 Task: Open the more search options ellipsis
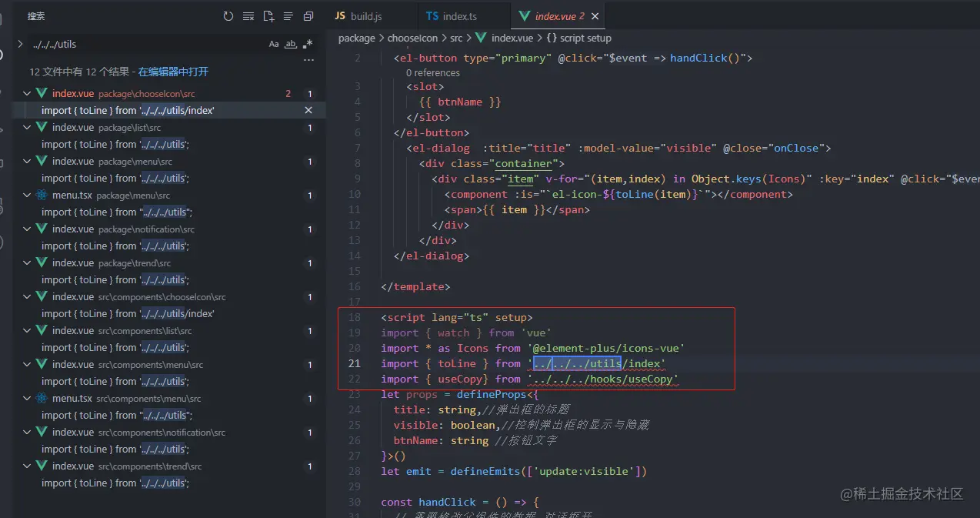pyautogui.click(x=308, y=60)
